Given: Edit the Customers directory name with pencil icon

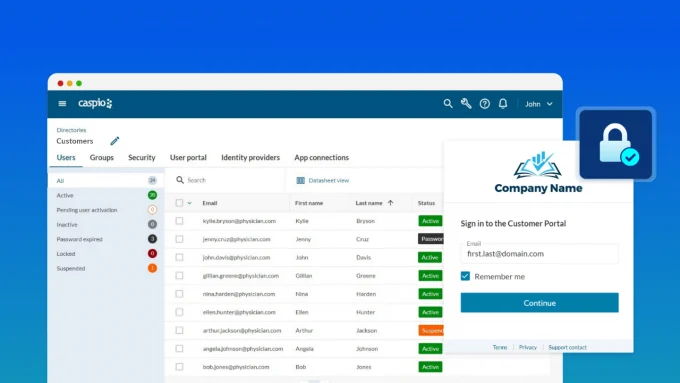Looking at the screenshot, I should [114, 141].
